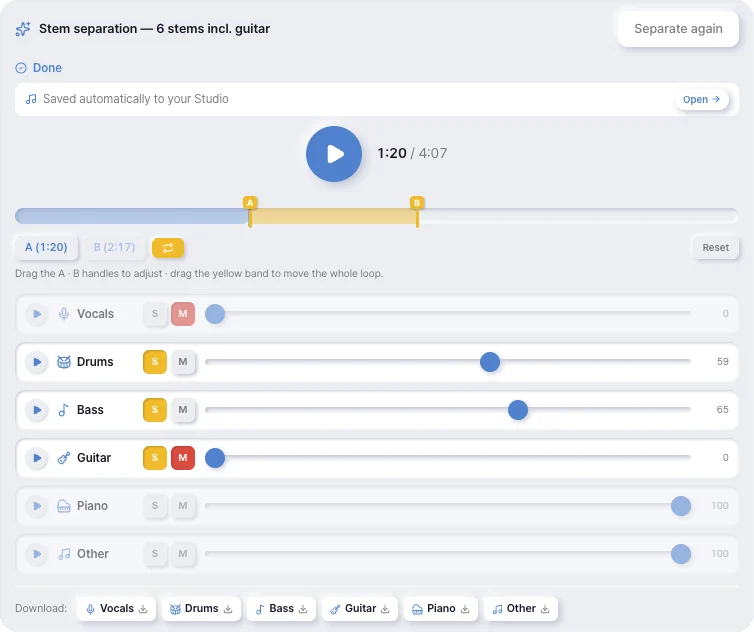Viewport: 754px width, 632px height.
Task: Solo the Piano stem
Action: pyautogui.click(x=155, y=506)
